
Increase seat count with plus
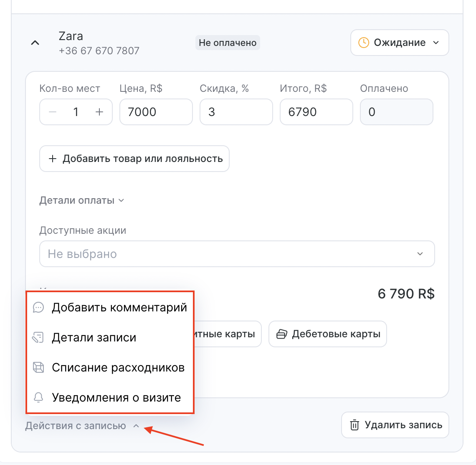99,112
